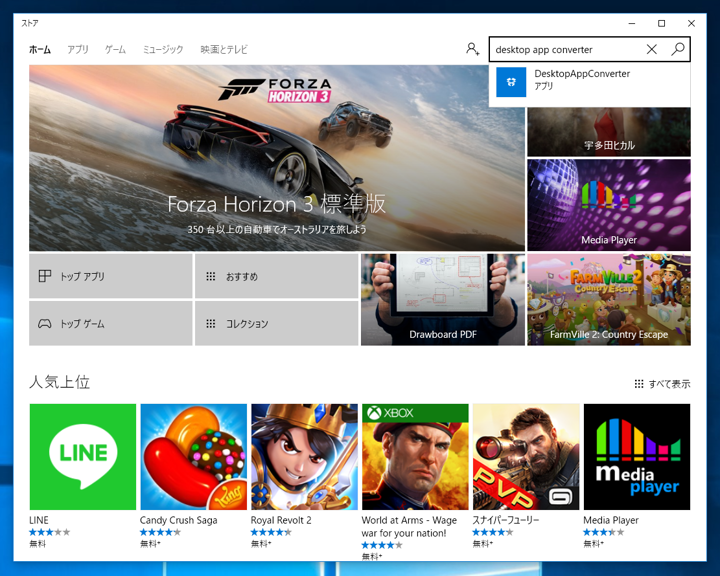Screen dimensions: 720x576
Task: Open the スナイパーフューリー game tile
Action: click(x=526, y=457)
